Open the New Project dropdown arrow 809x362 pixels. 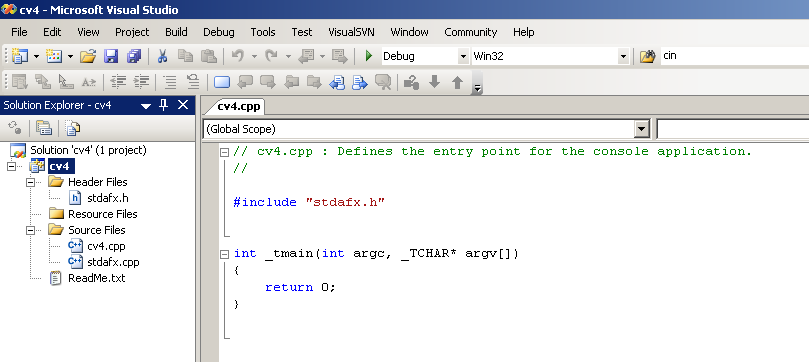(37, 56)
